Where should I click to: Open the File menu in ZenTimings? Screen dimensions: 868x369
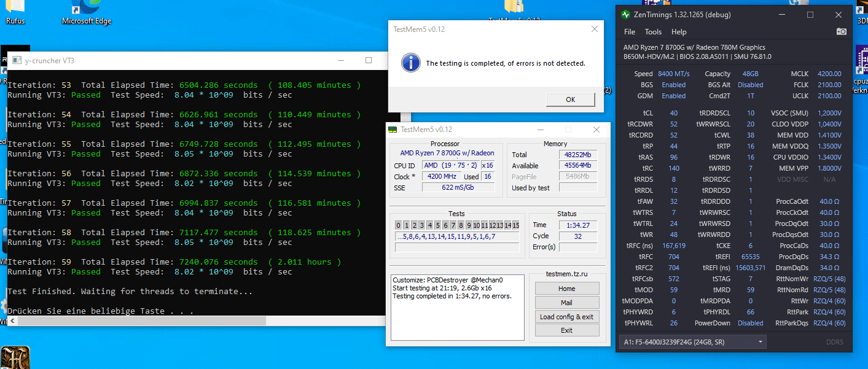(x=630, y=32)
